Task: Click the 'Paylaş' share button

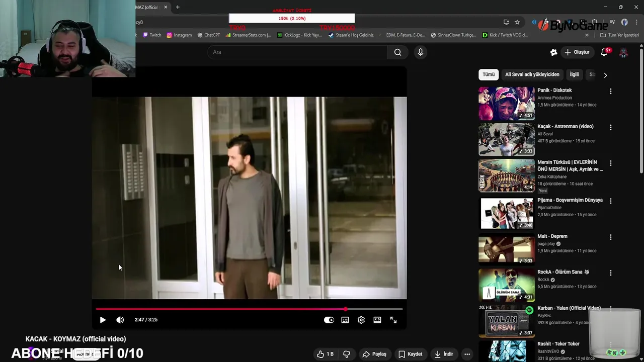Action: (x=374, y=354)
